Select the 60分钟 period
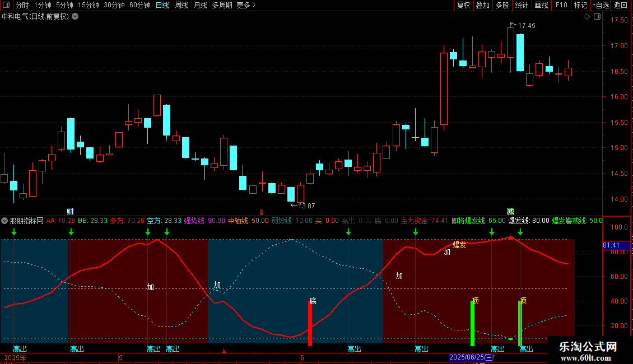 [x=139, y=5]
